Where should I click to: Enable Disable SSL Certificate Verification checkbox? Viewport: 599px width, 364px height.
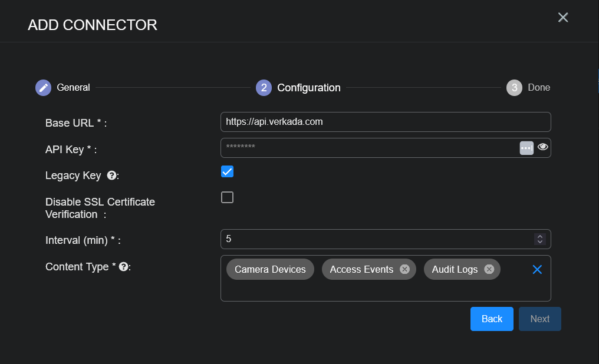pos(227,197)
